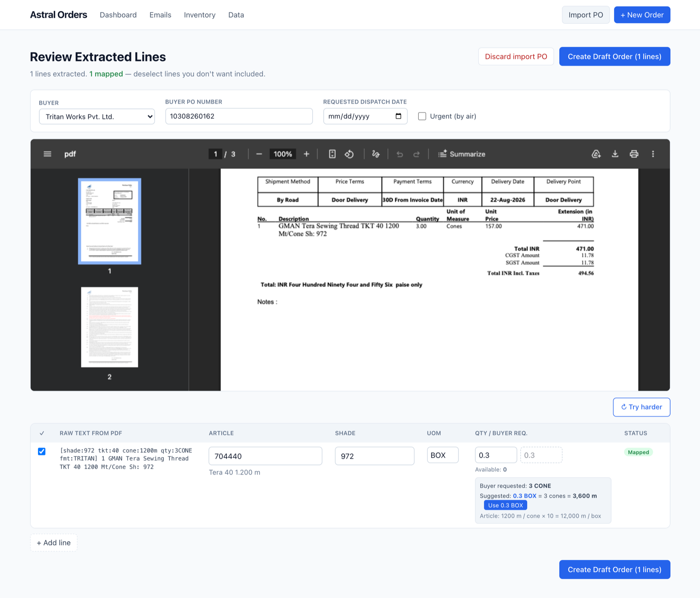The height and width of the screenshot is (598, 700).
Task: Click the dashed buyer requirement 0.3 field
Action: point(541,455)
